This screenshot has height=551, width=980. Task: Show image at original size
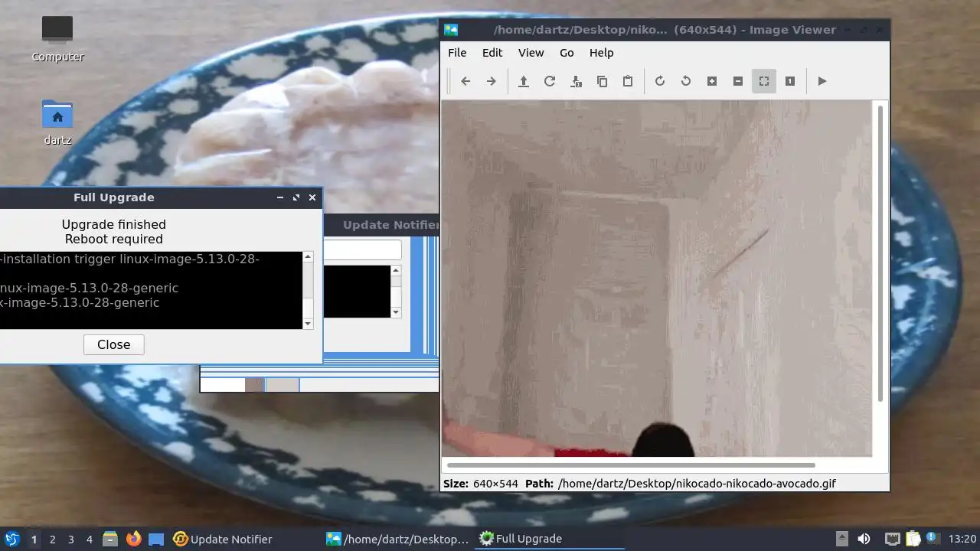[x=790, y=81]
